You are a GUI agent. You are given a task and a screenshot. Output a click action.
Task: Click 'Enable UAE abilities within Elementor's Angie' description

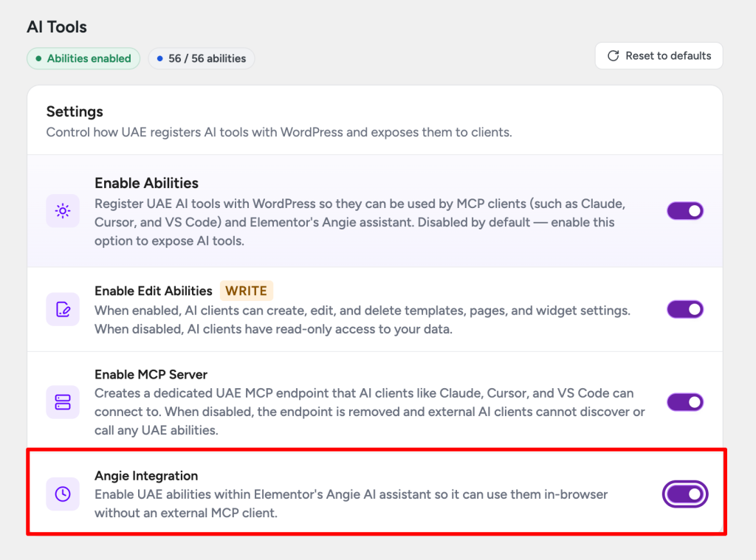pos(351,504)
